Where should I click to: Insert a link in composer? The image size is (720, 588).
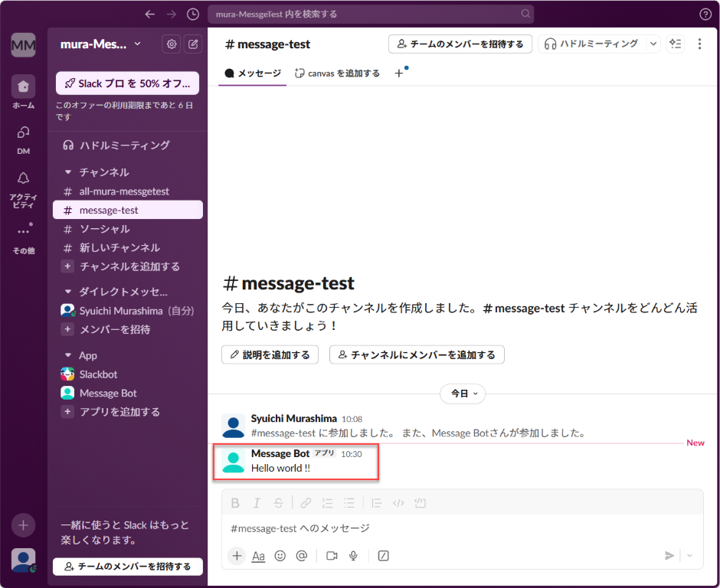306,503
